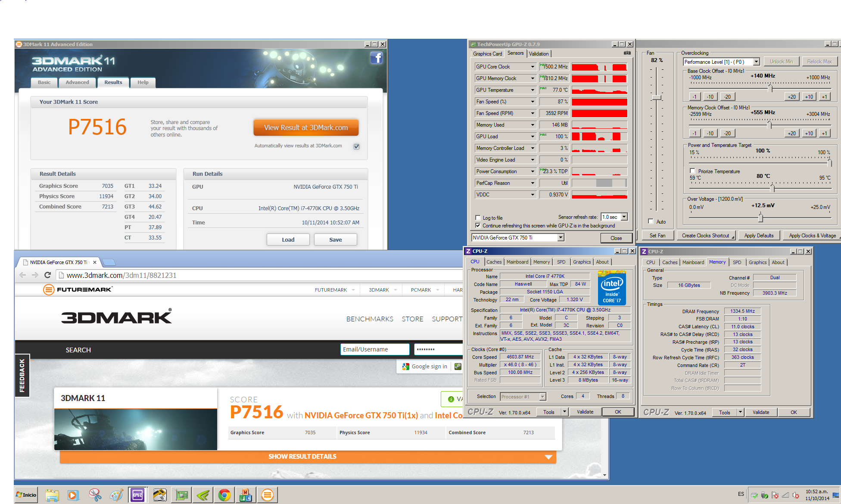The width and height of the screenshot is (841, 504).
Task: Click BENCHMARKS link on 3DMark site
Action: pos(370,319)
